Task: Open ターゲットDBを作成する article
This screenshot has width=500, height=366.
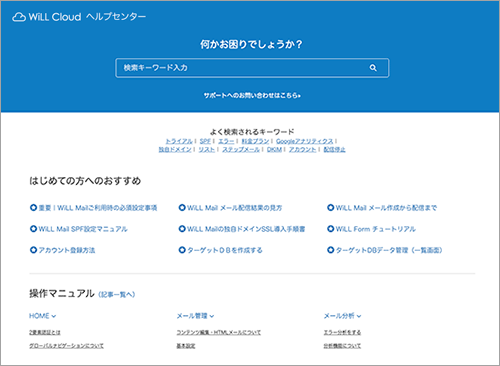Action: point(225,250)
